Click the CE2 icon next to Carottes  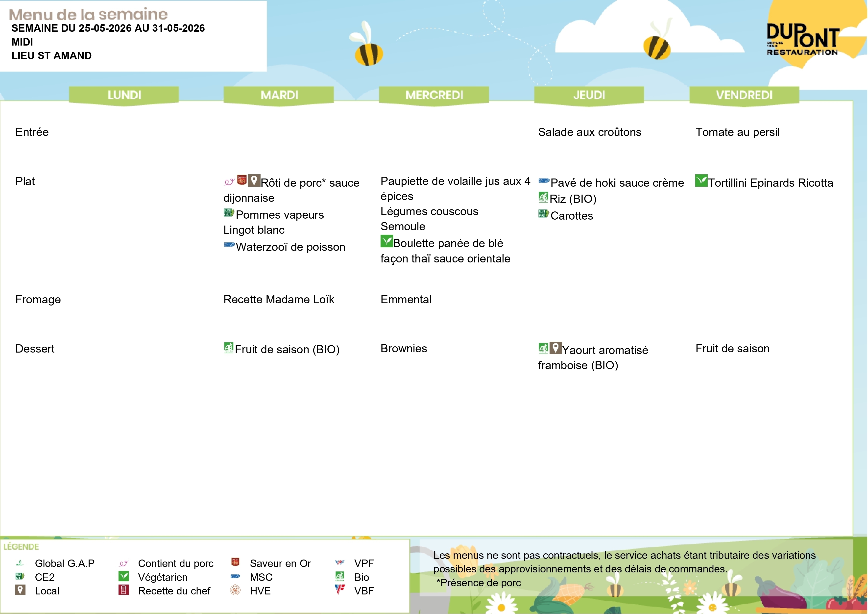pos(544,214)
